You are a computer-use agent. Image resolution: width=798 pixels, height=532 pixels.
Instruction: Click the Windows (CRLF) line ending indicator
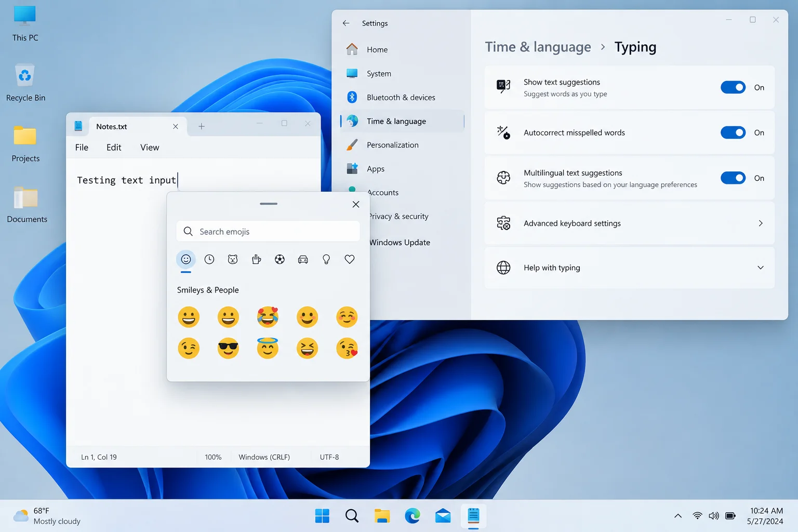coord(264,457)
